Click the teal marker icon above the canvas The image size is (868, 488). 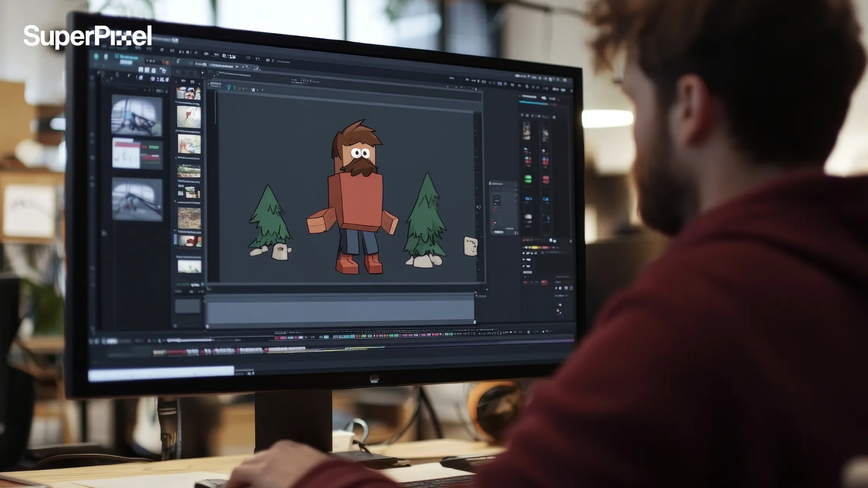point(229,88)
